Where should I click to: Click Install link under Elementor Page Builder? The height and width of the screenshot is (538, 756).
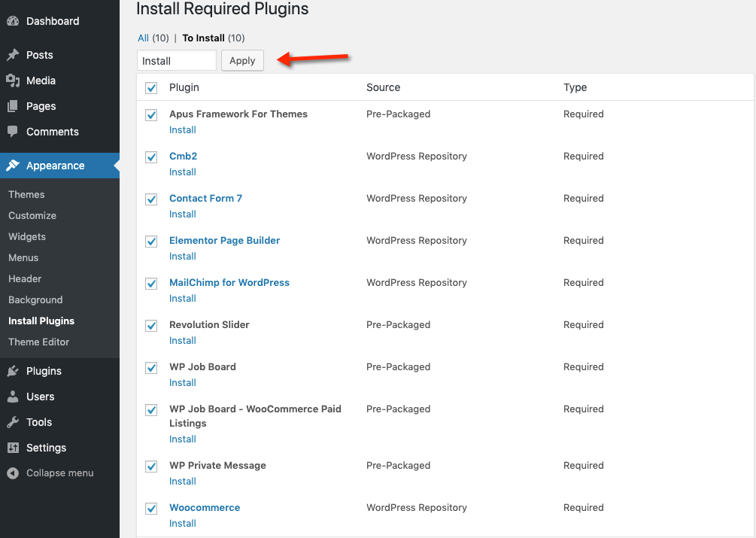(183, 257)
